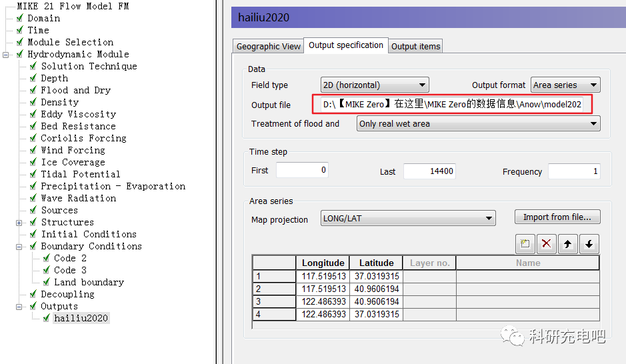This screenshot has width=626, height=364.
Task: Select Precipitation - Evaporation tree item
Action: coord(113,186)
